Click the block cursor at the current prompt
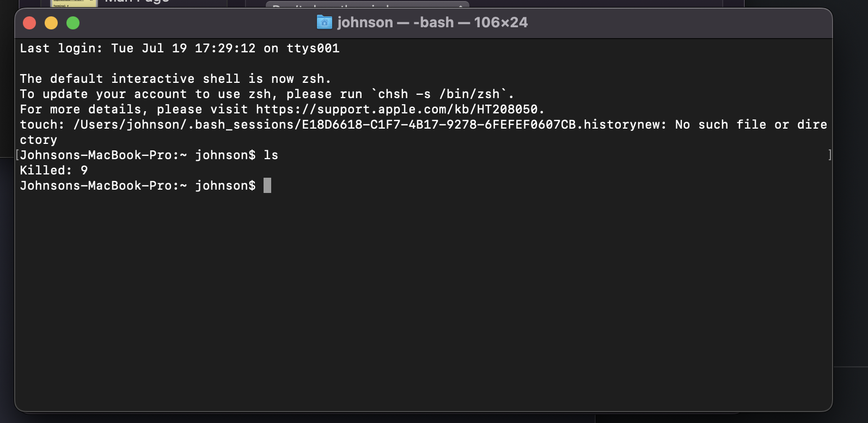Image resolution: width=868 pixels, height=423 pixels. [x=267, y=185]
